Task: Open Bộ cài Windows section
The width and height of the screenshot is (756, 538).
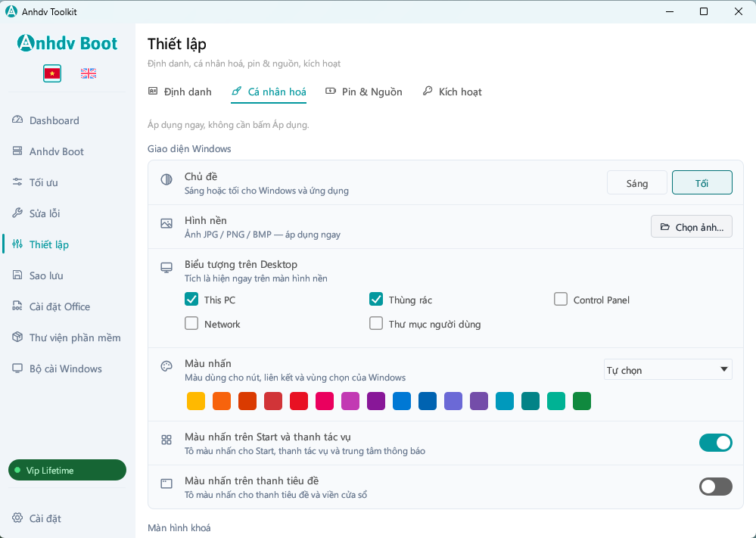Action: (67, 369)
